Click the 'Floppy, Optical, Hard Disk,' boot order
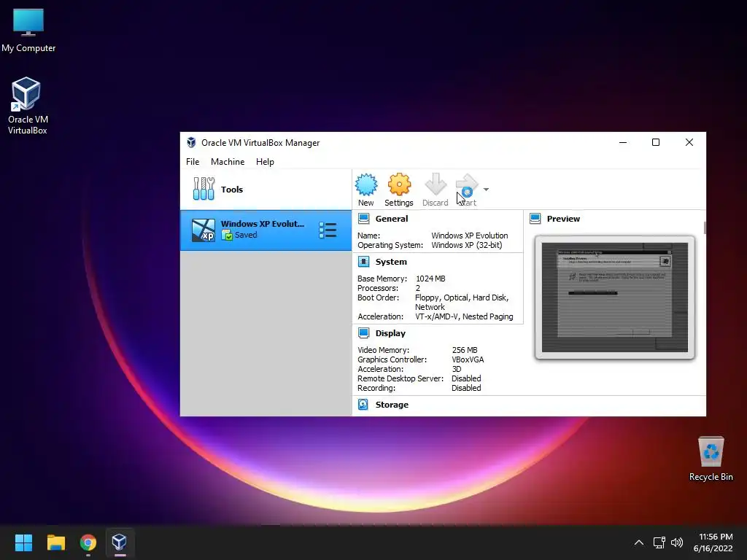The height and width of the screenshot is (560, 747). 462,297
